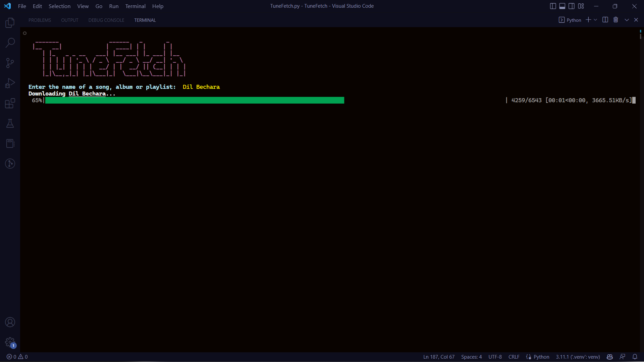Open Manage gear settings icon

tap(10, 342)
